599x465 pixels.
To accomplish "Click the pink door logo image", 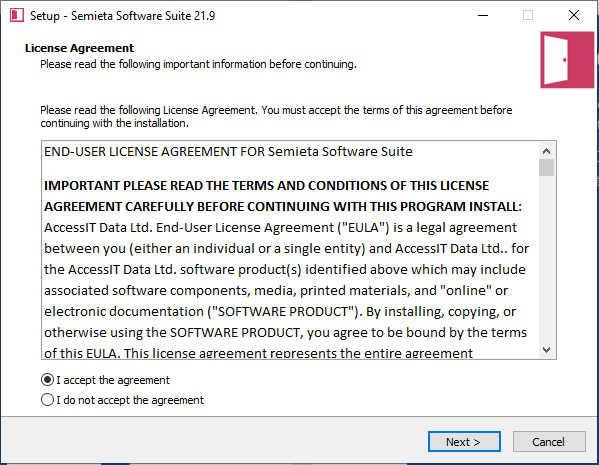I will (567, 60).
